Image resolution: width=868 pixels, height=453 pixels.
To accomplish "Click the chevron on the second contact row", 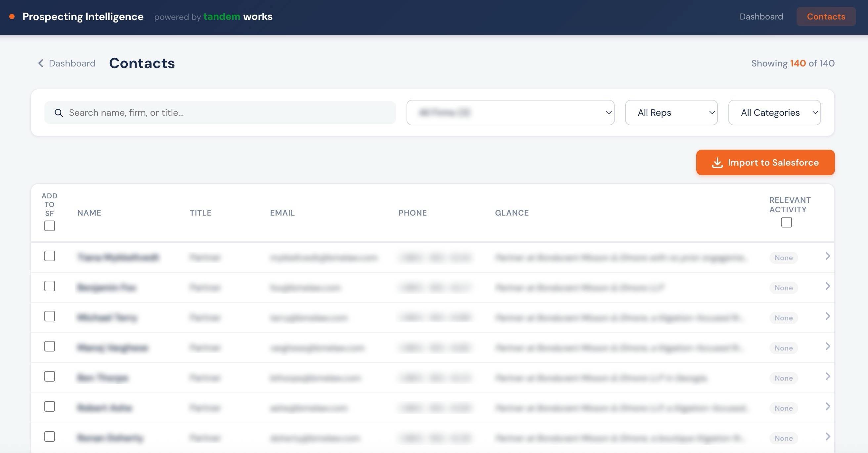I will [828, 287].
